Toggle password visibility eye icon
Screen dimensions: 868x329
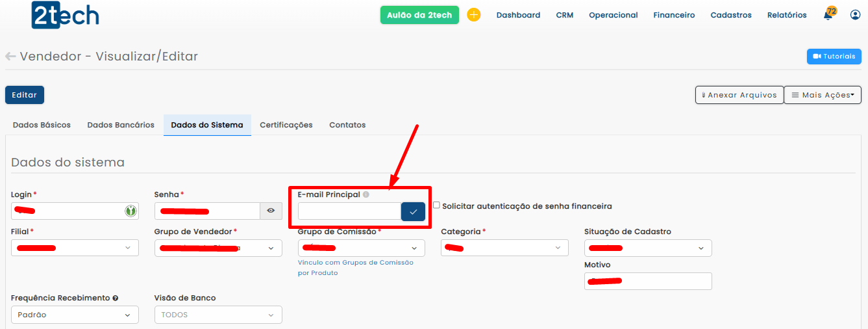(x=271, y=211)
